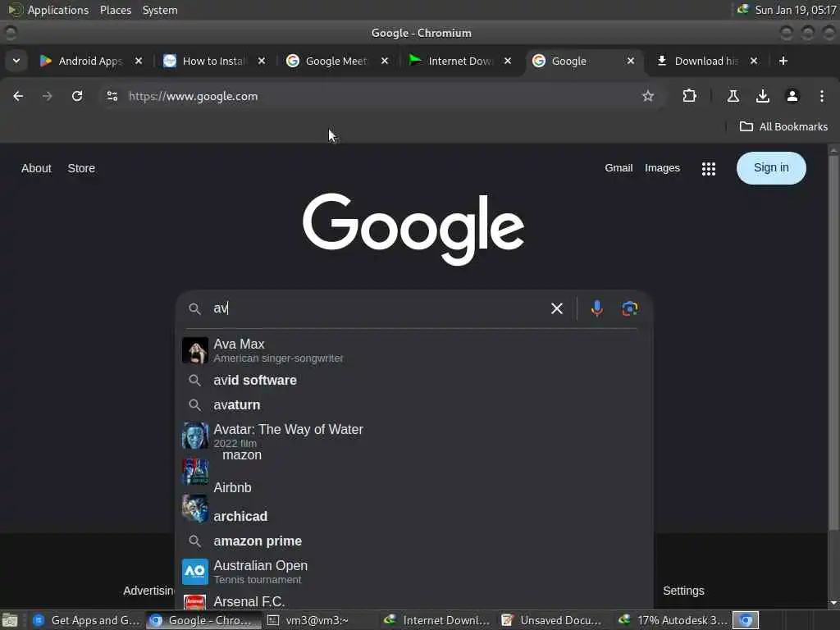Go back with the browser back arrow
The width and height of the screenshot is (840, 630).
[x=18, y=96]
